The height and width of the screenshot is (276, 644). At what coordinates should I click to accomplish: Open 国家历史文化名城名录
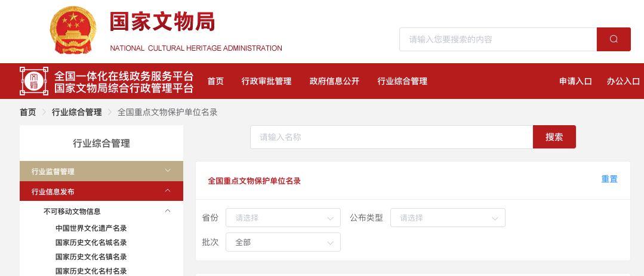click(x=91, y=243)
